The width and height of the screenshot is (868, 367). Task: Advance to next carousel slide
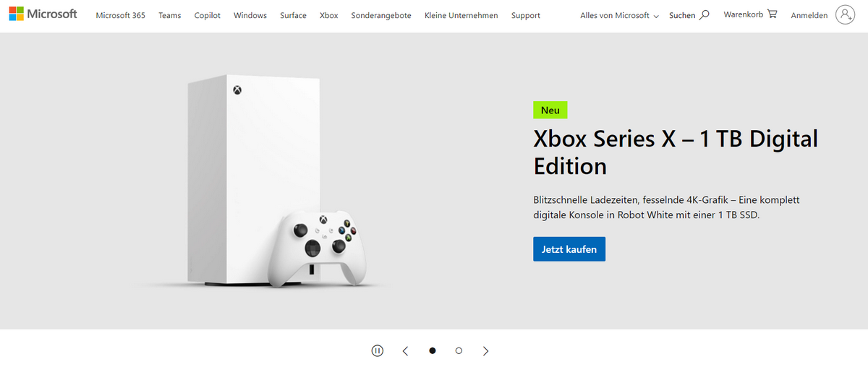pyautogui.click(x=485, y=350)
